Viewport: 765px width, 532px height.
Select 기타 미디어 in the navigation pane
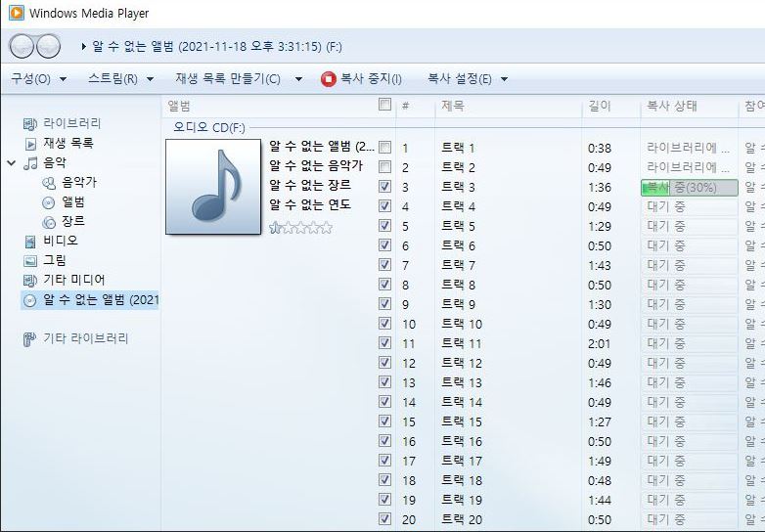pyautogui.click(x=73, y=280)
